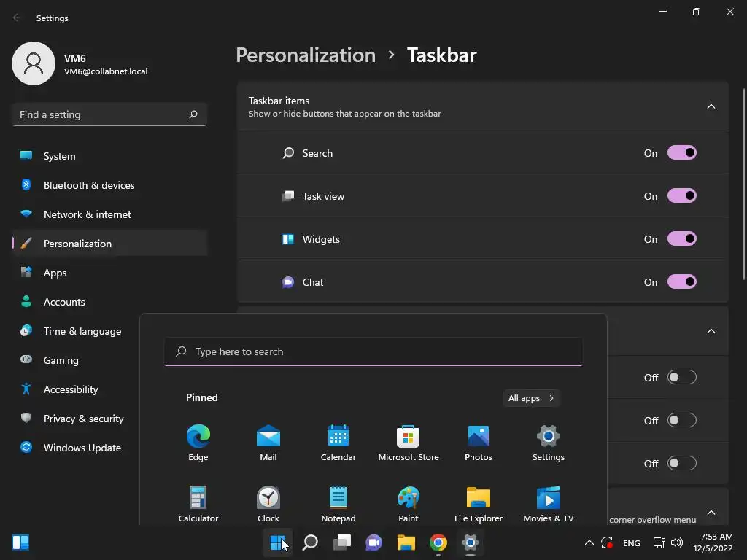Screen dimensions: 747x560
Task: Click Type here to search field
Action: pos(373,351)
